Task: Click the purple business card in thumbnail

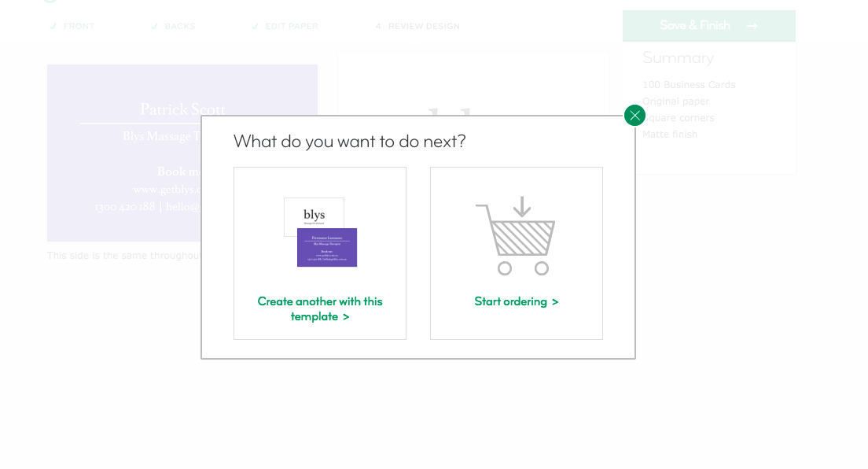Action: (x=327, y=247)
